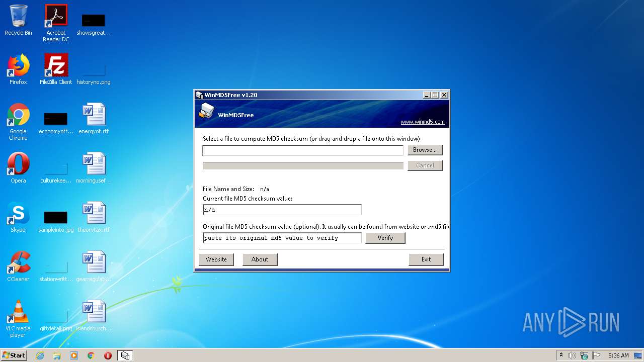The image size is (644, 362).
Task: Select the theorytax.rtf document icon
Action: 94,217
